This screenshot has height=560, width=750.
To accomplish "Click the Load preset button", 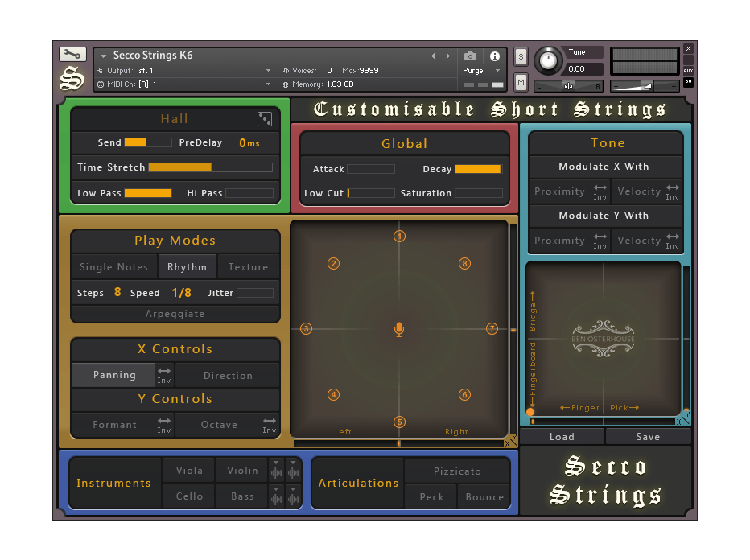I will [562, 437].
